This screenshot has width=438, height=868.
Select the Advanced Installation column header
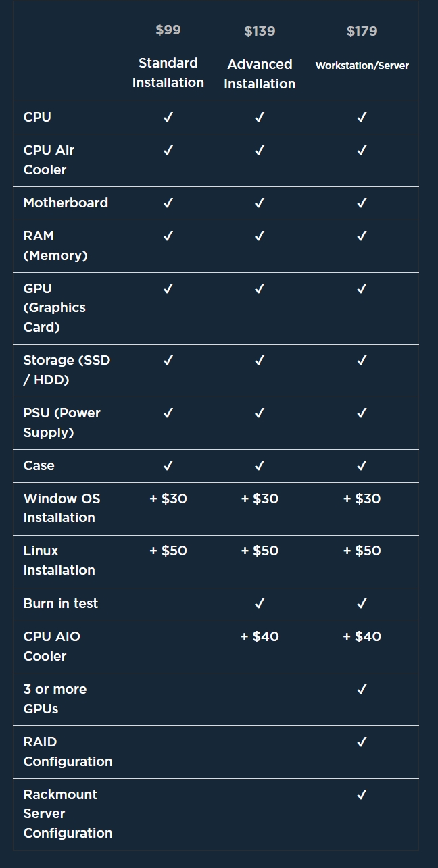[x=260, y=74]
